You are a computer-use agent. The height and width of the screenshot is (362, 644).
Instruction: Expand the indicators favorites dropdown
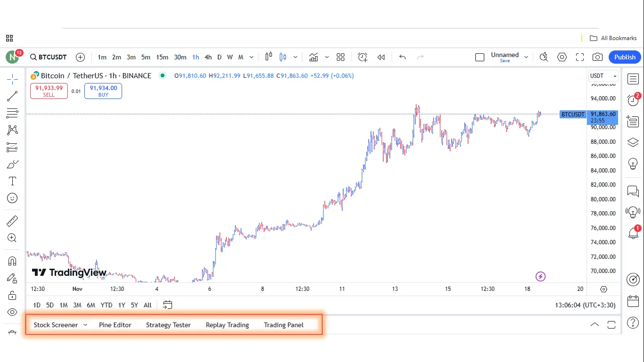(x=327, y=57)
